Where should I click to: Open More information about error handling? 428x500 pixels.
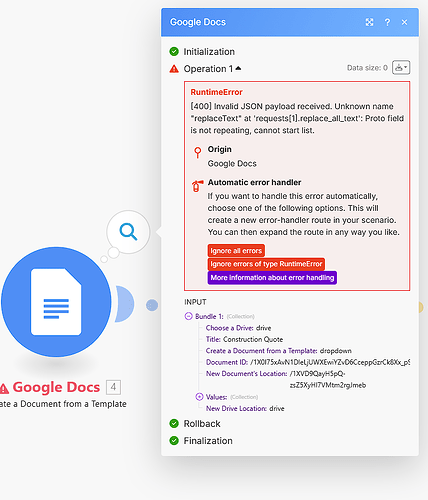point(272,278)
